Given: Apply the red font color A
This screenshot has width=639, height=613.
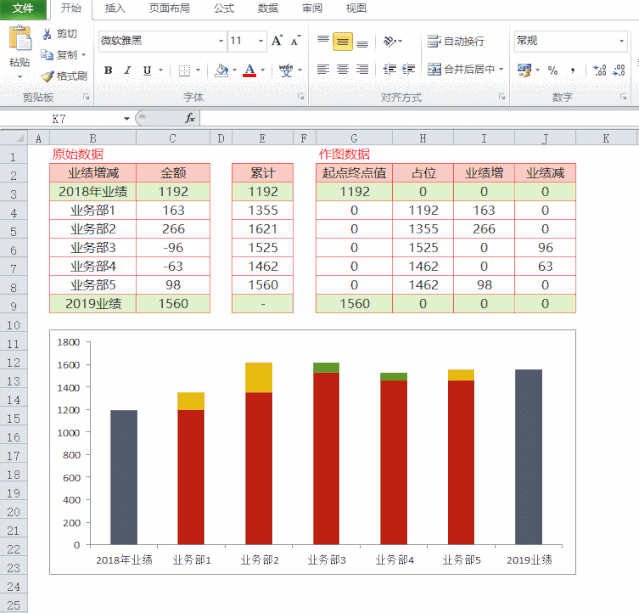Looking at the screenshot, I should (x=249, y=71).
